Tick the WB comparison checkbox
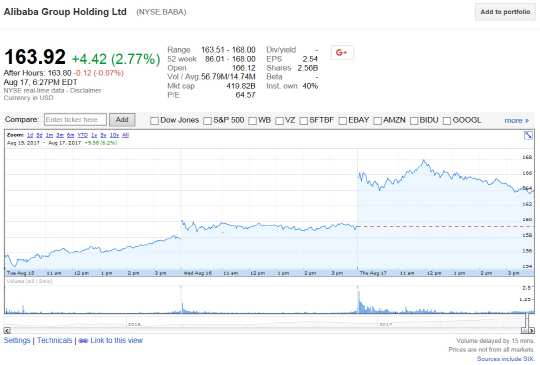Image resolution: width=540 pixels, height=365 pixels. (252, 121)
